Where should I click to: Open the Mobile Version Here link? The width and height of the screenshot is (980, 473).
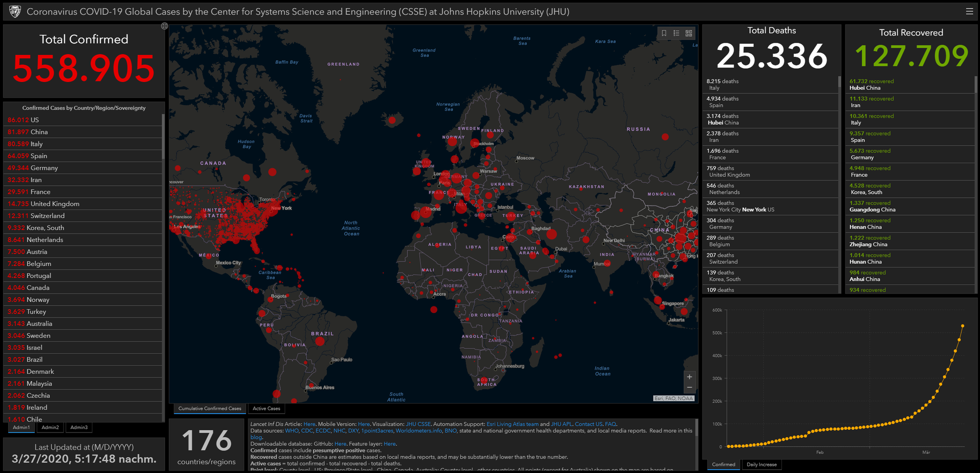coord(364,424)
